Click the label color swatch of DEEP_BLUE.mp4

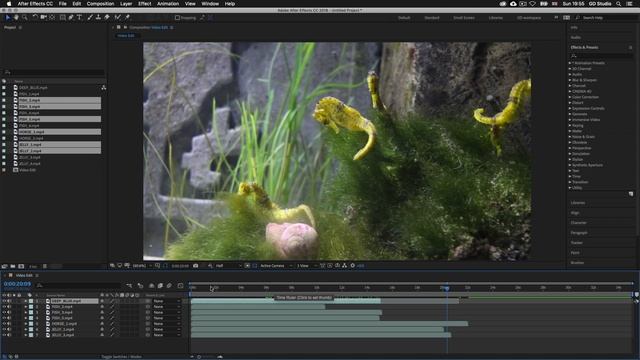pos(31,301)
